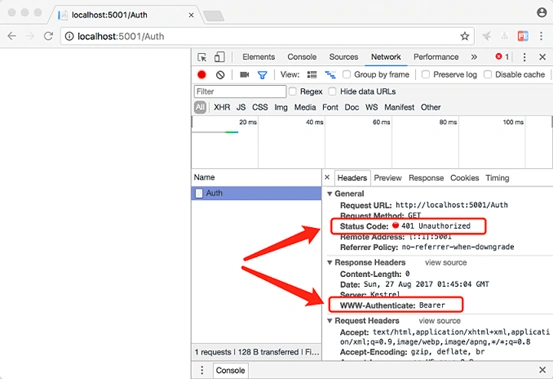Click the red extension icon in toolbar
This screenshot has height=379, width=553.
pos(523,36)
